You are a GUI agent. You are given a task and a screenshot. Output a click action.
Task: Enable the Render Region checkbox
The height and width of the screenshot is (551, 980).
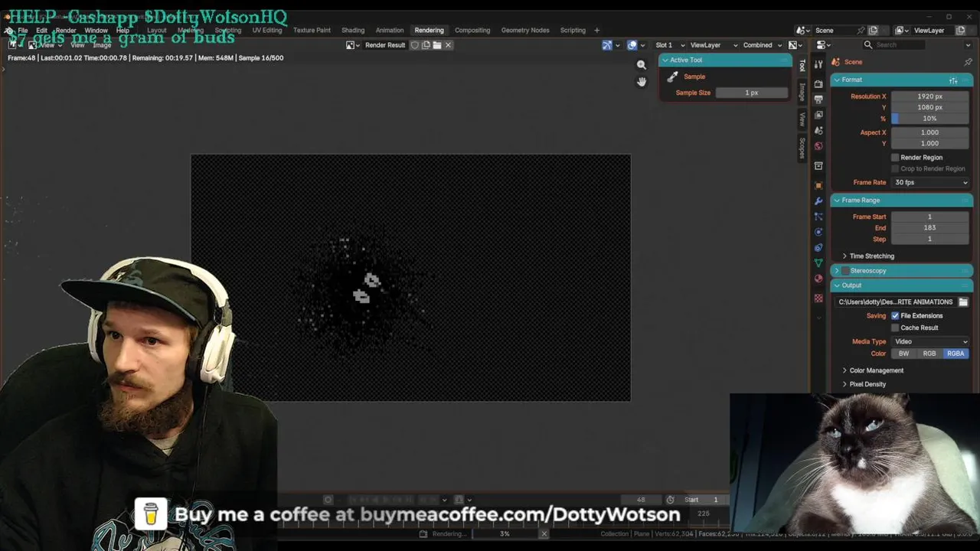click(x=895, y=158)
